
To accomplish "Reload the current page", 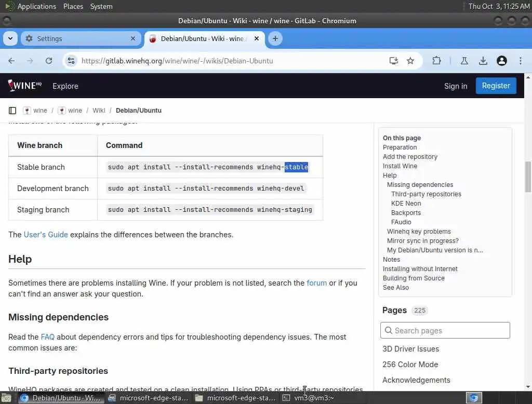I will click(49, 61).
